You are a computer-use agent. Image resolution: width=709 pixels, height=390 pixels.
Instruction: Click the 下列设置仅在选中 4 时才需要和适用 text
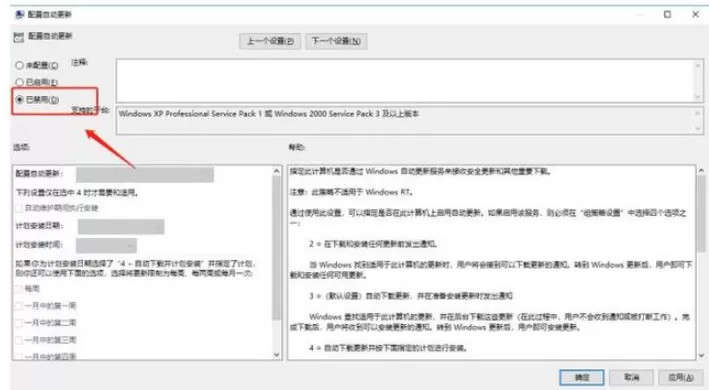click(77, 193)
